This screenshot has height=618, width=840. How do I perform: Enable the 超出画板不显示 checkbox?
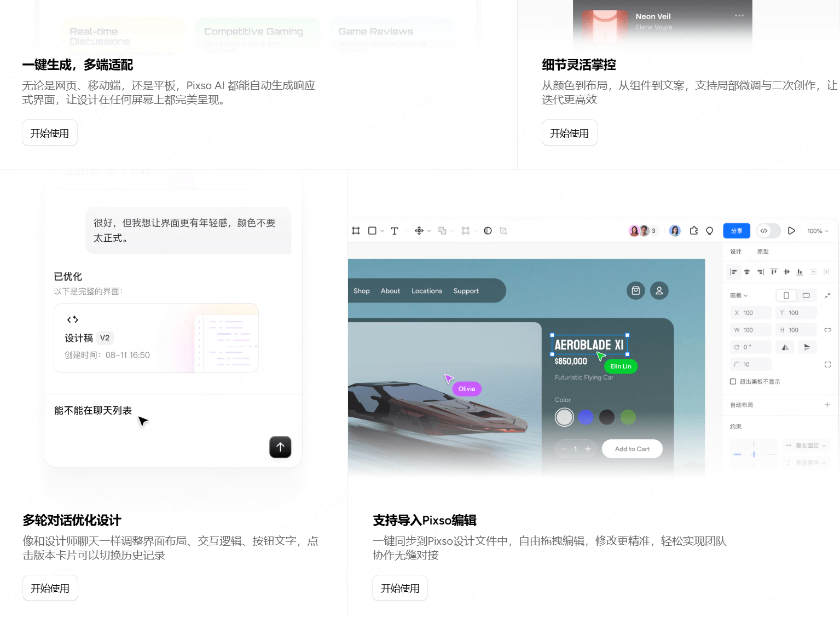(x=733, y=381)
